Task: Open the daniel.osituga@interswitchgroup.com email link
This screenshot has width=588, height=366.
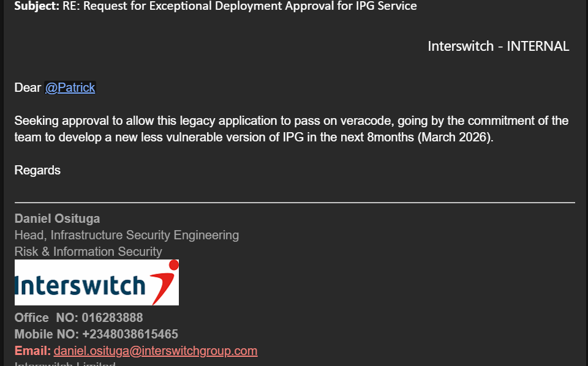Action: 156,351
